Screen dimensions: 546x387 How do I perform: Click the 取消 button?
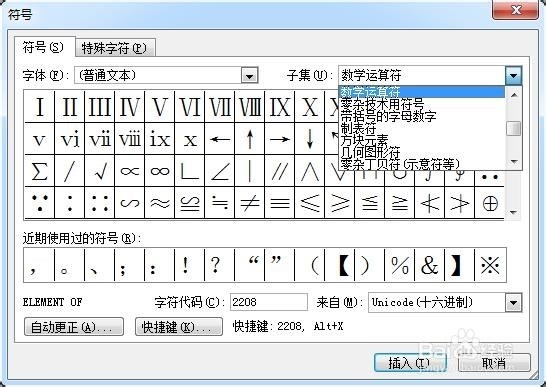(x=494, y=363)
